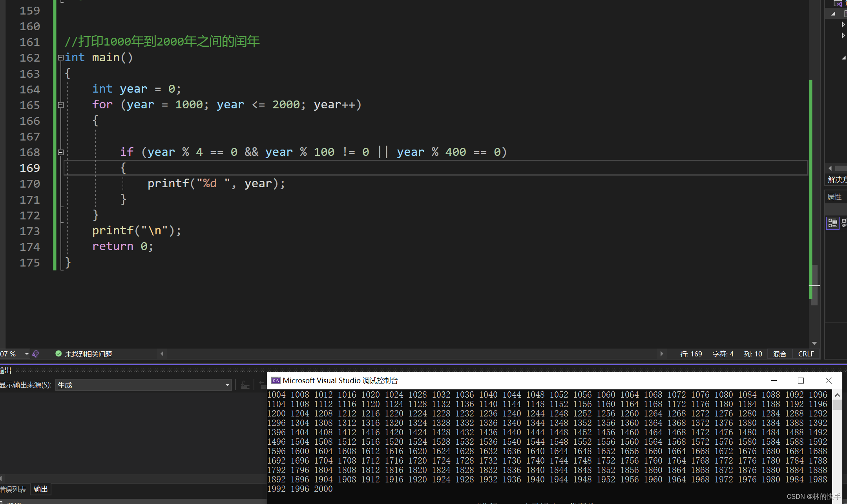Maximize the Visual Studio debug console
The height and width of the screenshot is (504, 847).
[x=801, y=380]
